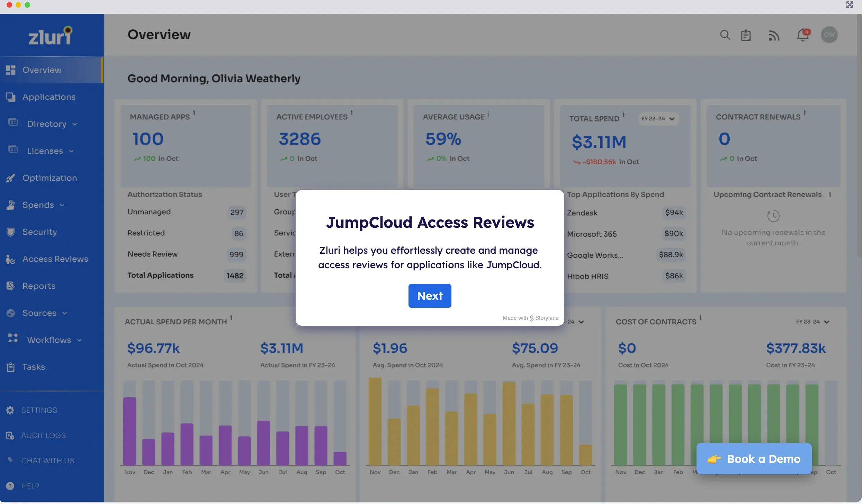Screen dimensions: 862x504
Task: Click the Zluri logo
Action: (51, 35)
